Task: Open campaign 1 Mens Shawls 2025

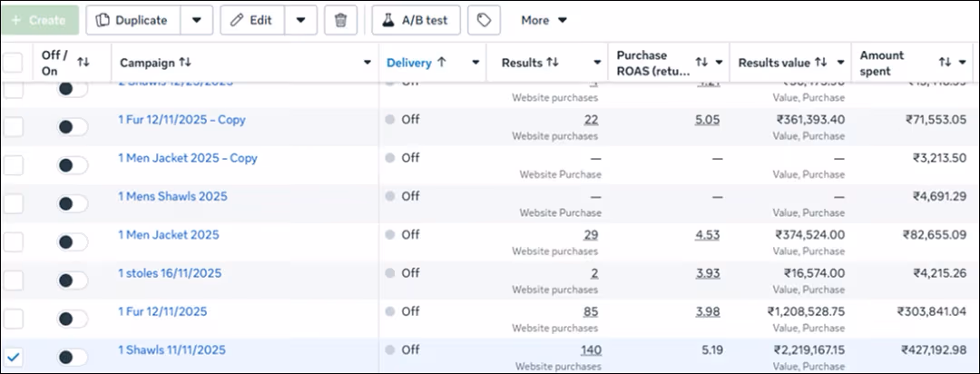Action: (172, 196)
